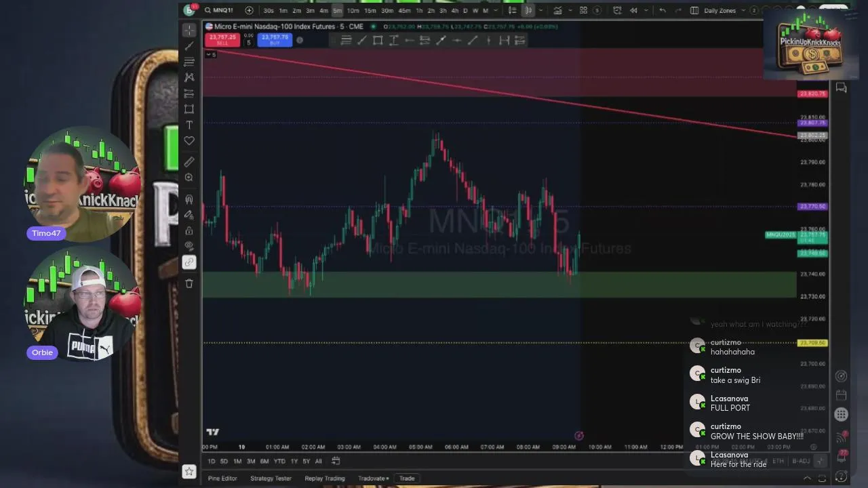Click the trash remove objects icon
Screen dimensions: 868x488
pos(189,283)
